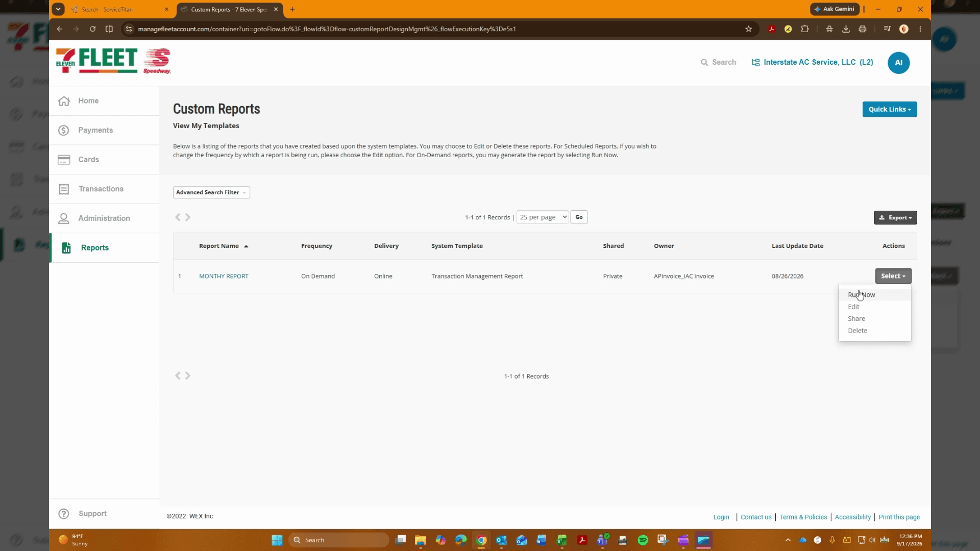Open browser Downloads icon
Image resolution: width=980 pixels, height=551 pixels.
(846, 29)
